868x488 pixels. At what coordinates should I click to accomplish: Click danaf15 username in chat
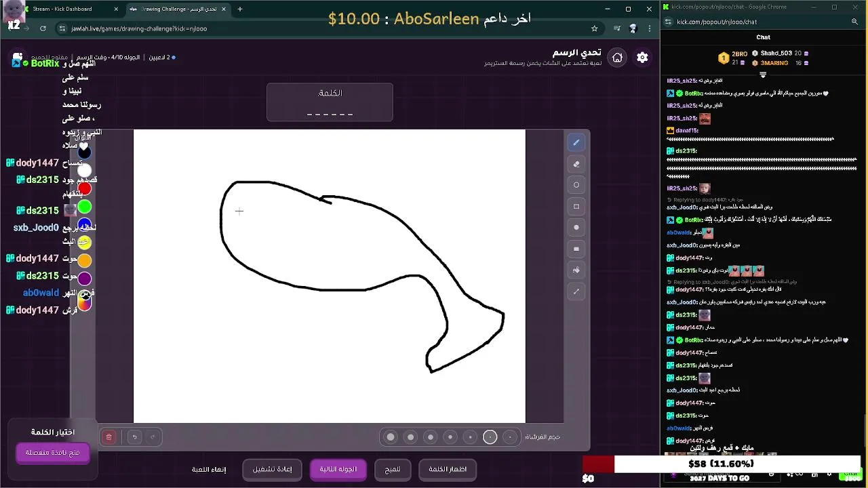click(687, 130)
